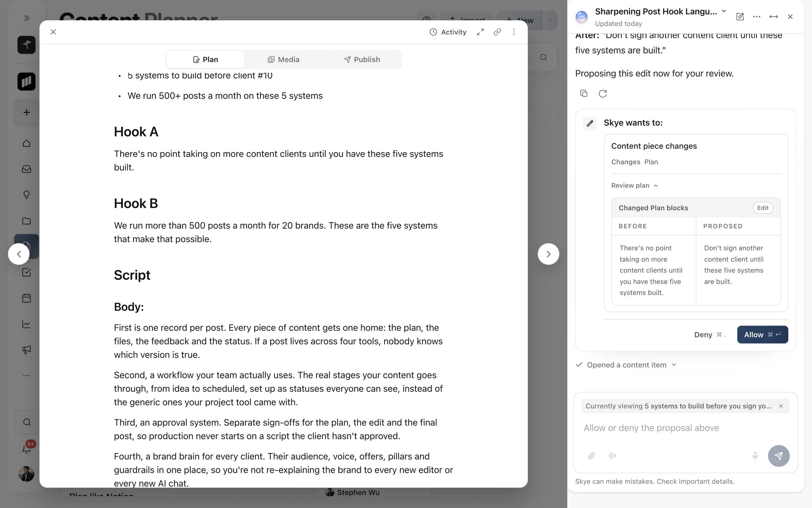Start new chat with compose icon
This screenshot has height=508, width=812.
740,17
